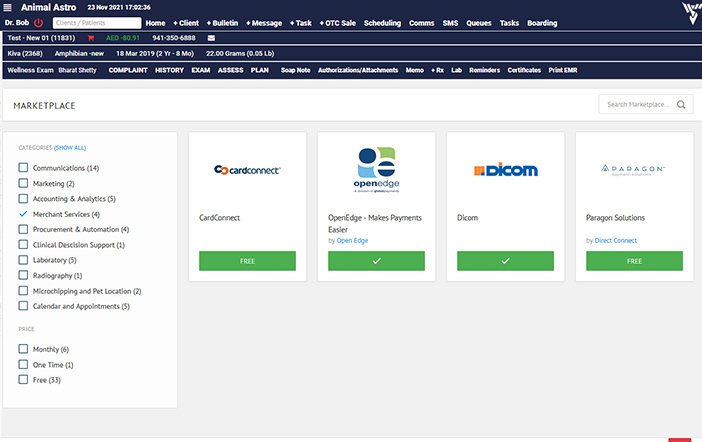
Task: Check the Communications (14) category
Action: [23, 167]
